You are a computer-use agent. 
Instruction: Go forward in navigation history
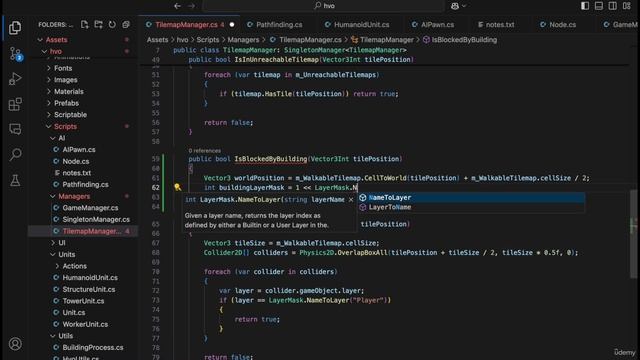(191, 6)
